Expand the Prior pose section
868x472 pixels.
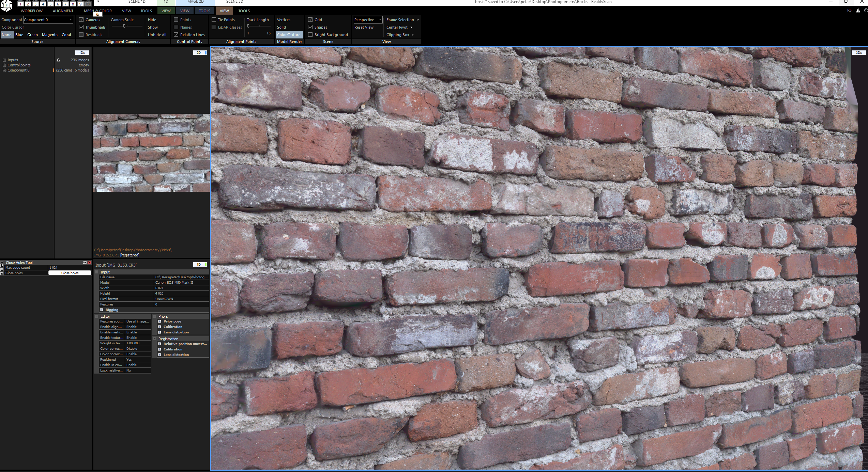point(159,321)
